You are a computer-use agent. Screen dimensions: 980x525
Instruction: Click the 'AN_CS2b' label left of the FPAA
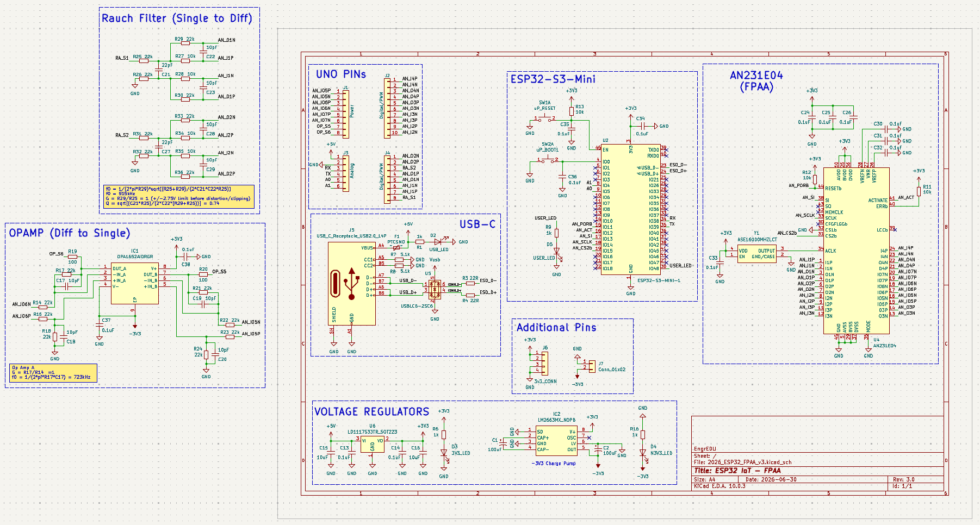[x=787, y=233]
